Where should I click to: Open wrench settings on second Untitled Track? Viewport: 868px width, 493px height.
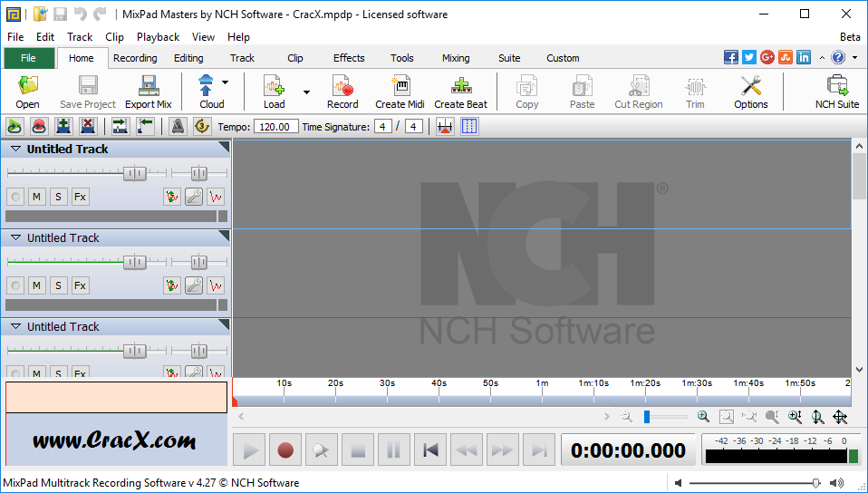pyautogui.click(x=193, y=285)
